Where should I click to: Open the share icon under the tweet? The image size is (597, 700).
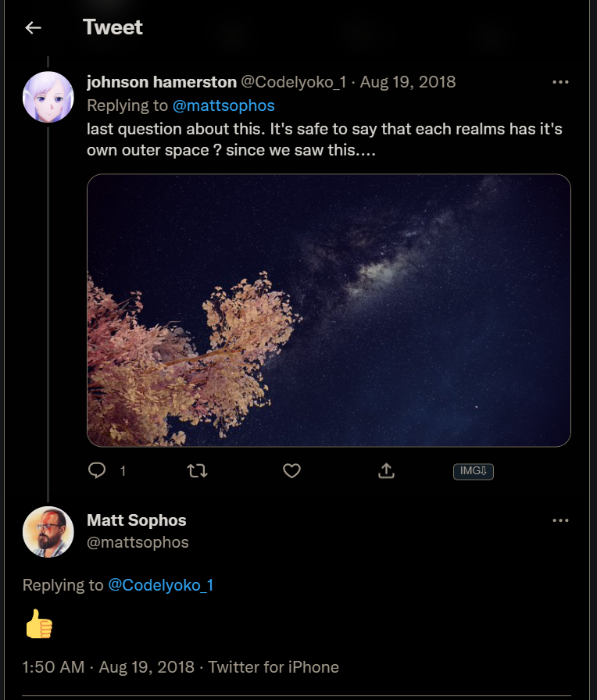click(x=386, y=470)
